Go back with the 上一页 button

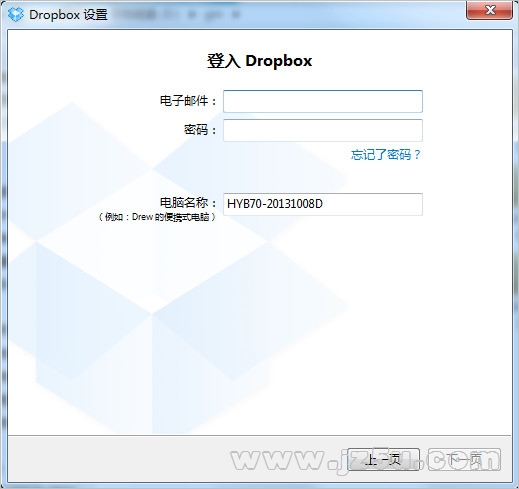[383, 460]
